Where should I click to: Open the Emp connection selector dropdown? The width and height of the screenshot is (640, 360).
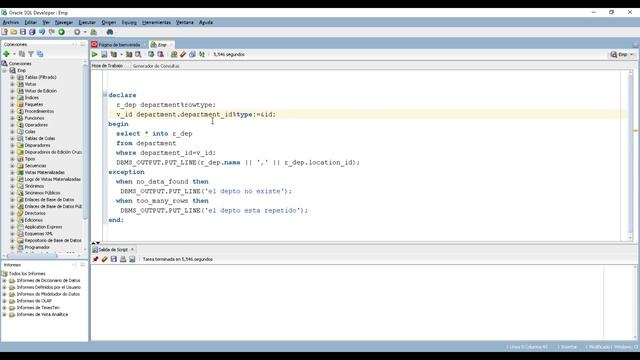pyautogui.click(x=622, y=54)
